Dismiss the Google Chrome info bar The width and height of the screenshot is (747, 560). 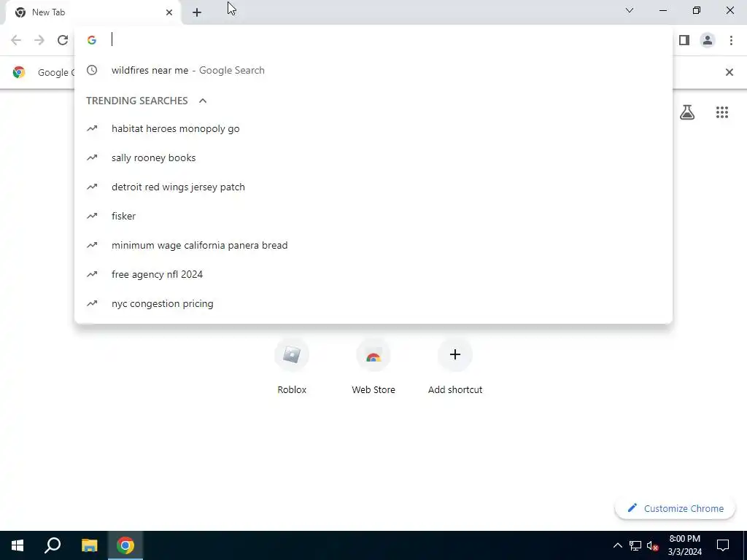[729, 72]
